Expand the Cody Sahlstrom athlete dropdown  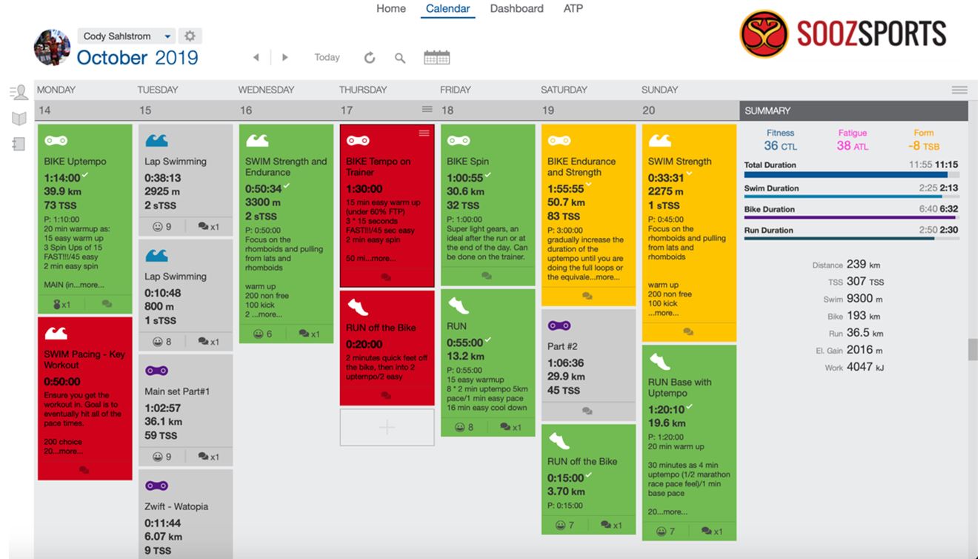(168, 36)
